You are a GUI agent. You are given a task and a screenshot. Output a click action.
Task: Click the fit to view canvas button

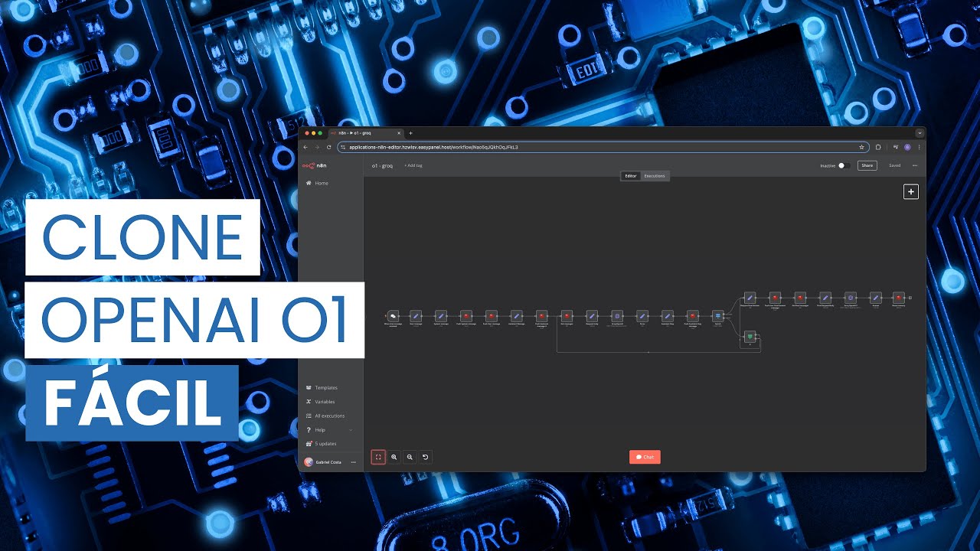click(378, 457)
